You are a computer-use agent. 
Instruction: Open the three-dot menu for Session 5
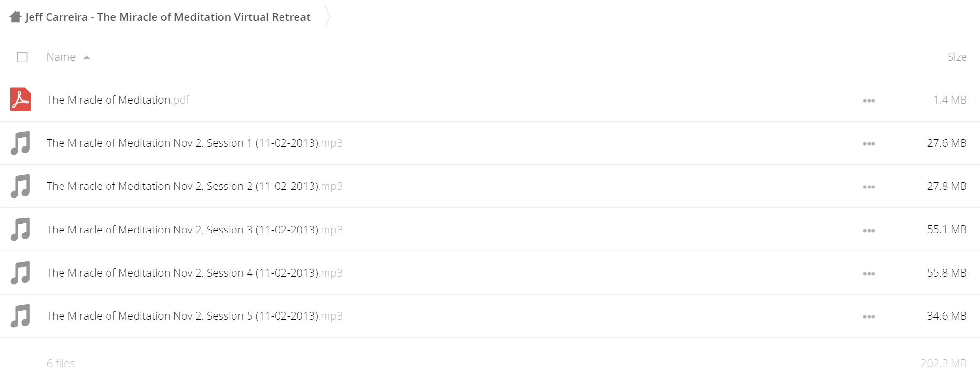pos(869,317)
